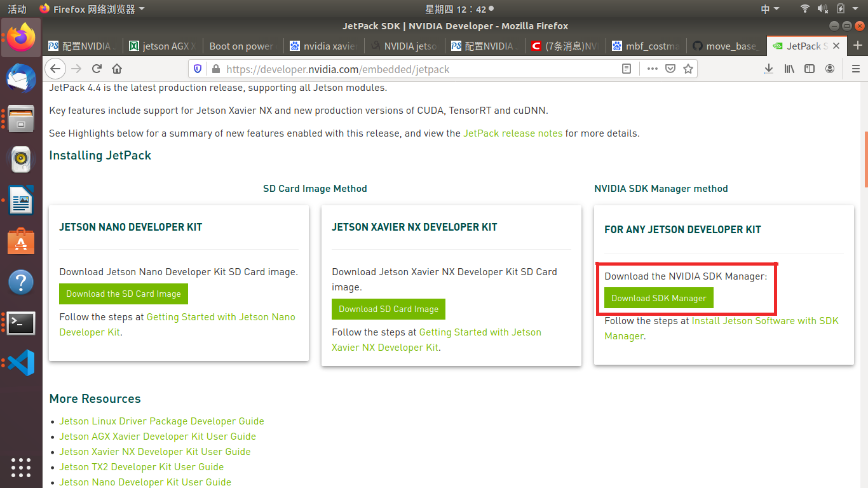868x488 pixels.
Task: Open Jetson Linux Driver Package Developer Guide
Action: [161, 421]
